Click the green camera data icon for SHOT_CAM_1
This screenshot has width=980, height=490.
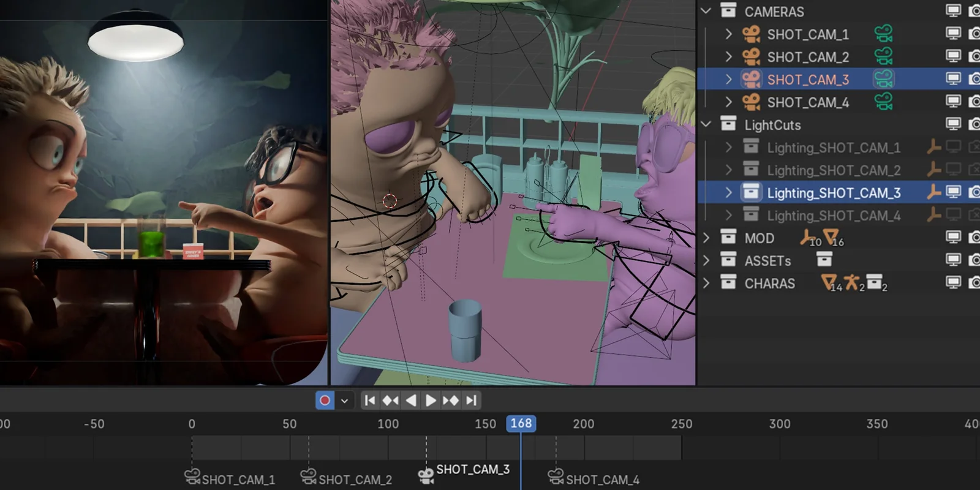[x=883, y=34]
